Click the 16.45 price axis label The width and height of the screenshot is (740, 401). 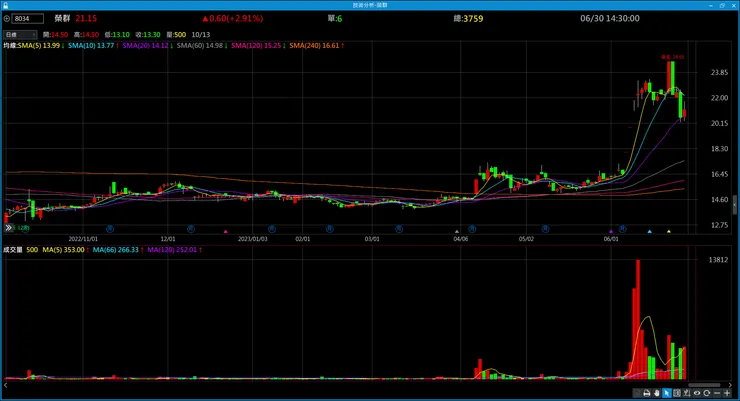[719, 174]
